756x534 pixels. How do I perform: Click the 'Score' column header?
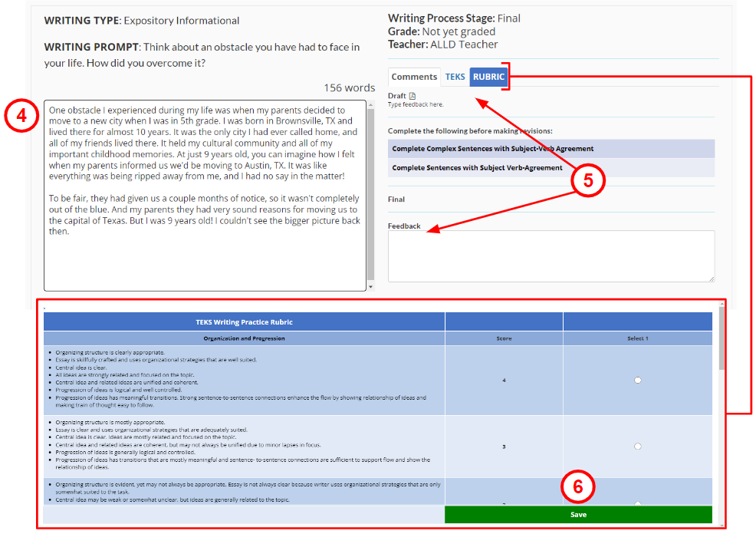click(x=504, y=338)
